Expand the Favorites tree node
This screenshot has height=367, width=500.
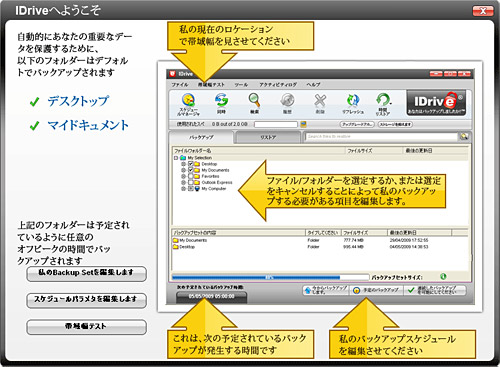183,176
